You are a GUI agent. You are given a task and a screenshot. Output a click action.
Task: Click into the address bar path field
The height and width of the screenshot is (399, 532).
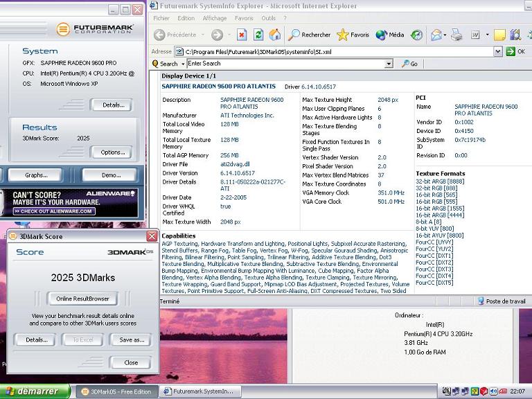[335, 51]
